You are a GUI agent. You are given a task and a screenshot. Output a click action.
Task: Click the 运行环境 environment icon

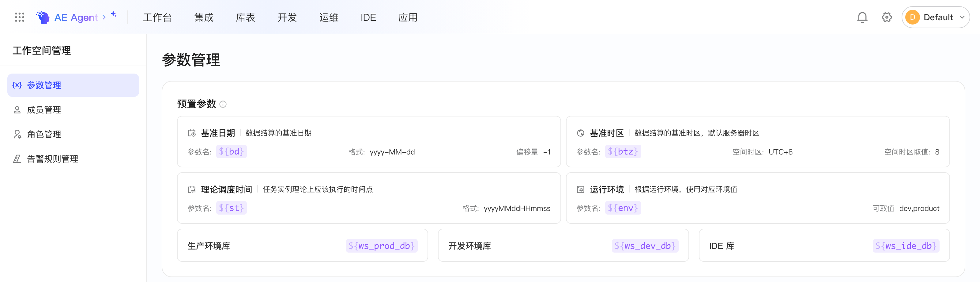click(x=581, y=189)
